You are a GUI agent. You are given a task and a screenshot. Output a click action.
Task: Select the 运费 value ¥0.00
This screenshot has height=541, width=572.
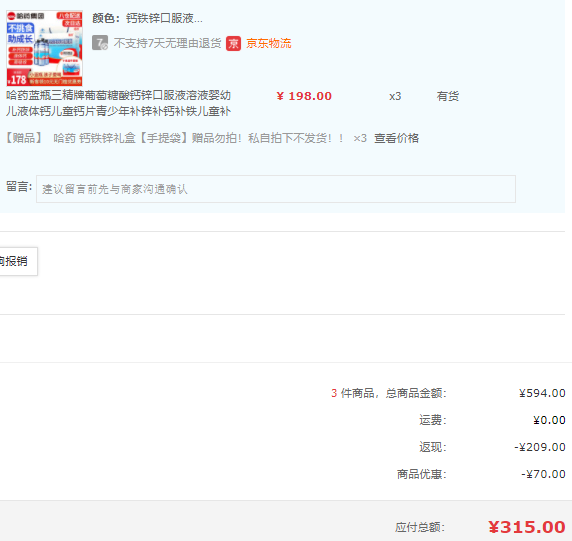[x=549, y=420]
